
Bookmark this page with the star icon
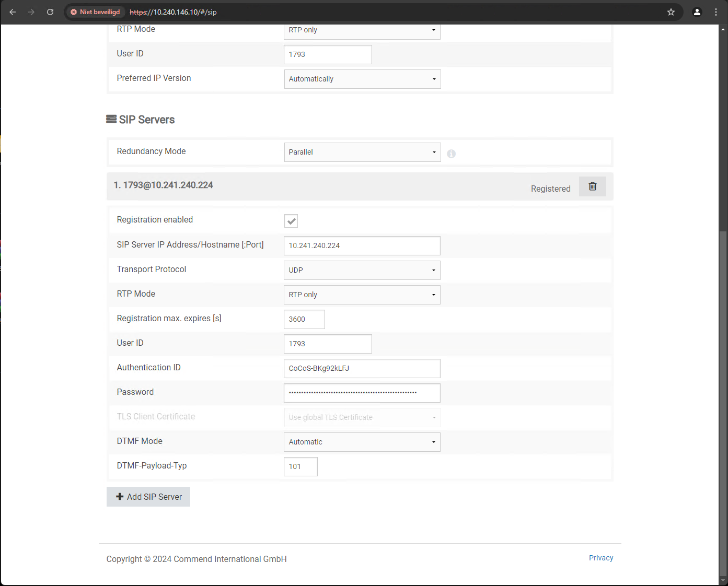pos(671,12)
